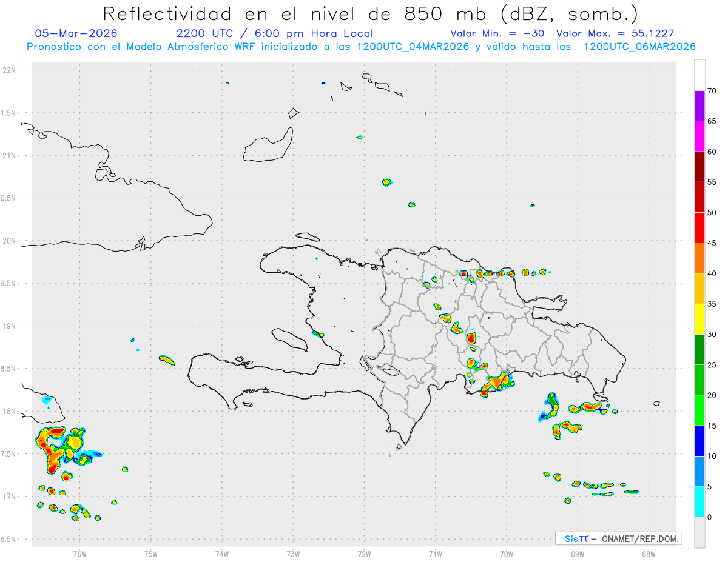Click the '70W' longitude axis label
728x562 pixels.
pyautogui.click(x=507, y=553)
